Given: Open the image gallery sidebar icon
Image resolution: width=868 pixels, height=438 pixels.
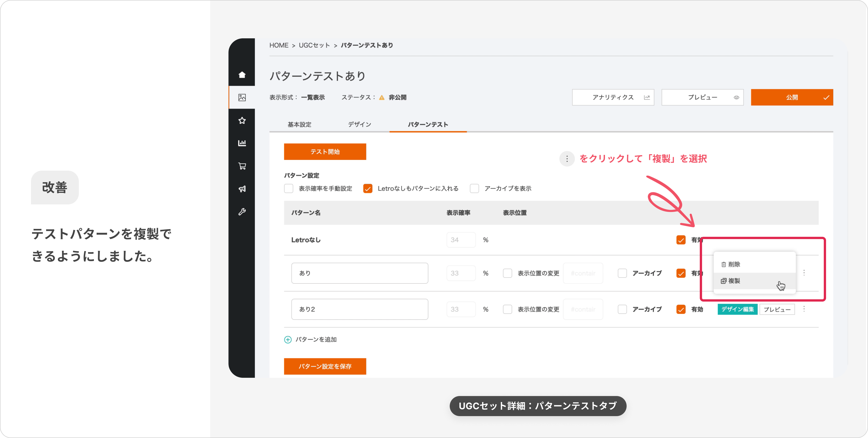Looking at the screenshot, I should pos(242,97).
